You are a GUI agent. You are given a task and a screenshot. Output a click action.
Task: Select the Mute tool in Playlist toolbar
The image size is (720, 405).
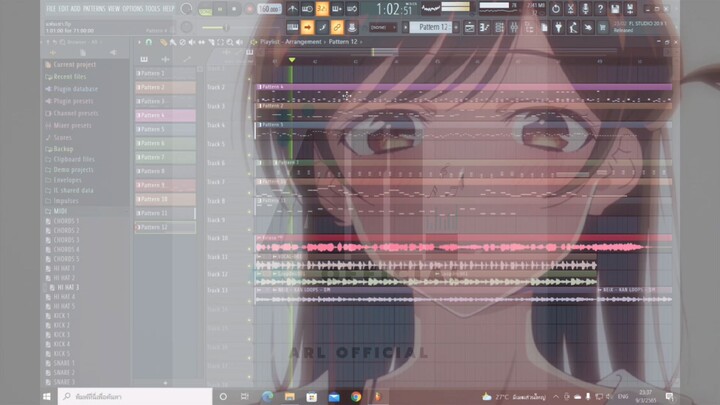[x=192, y=42]
